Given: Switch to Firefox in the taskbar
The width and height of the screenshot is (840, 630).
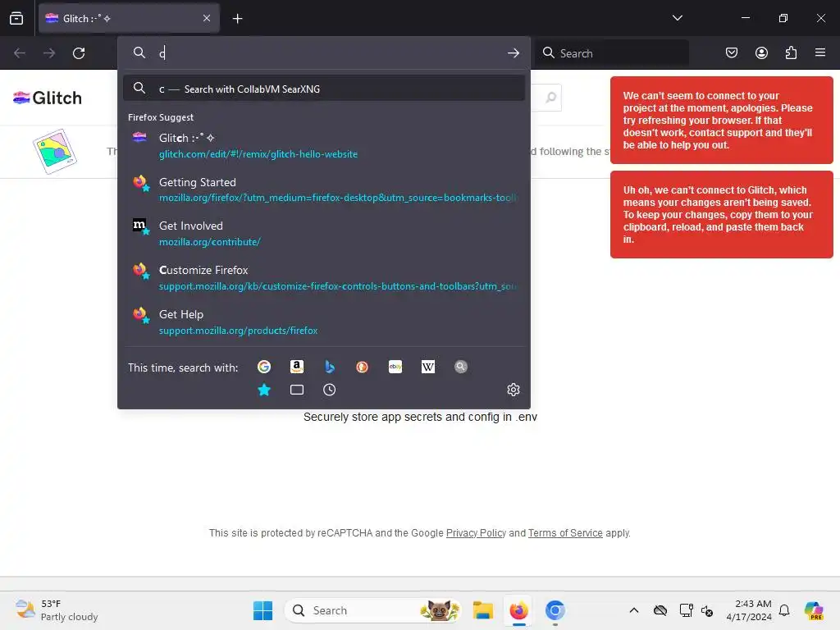Looking at the screenshot, I should click(518, 610).
